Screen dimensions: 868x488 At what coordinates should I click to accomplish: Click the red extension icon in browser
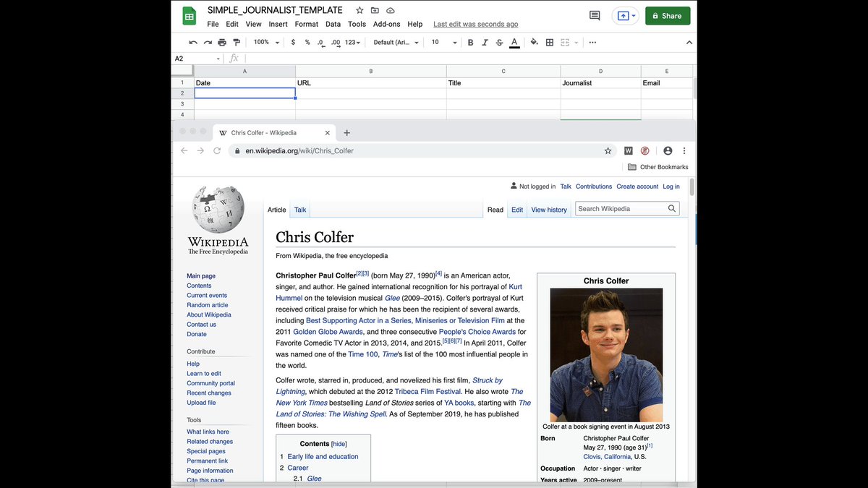(644, 151)
